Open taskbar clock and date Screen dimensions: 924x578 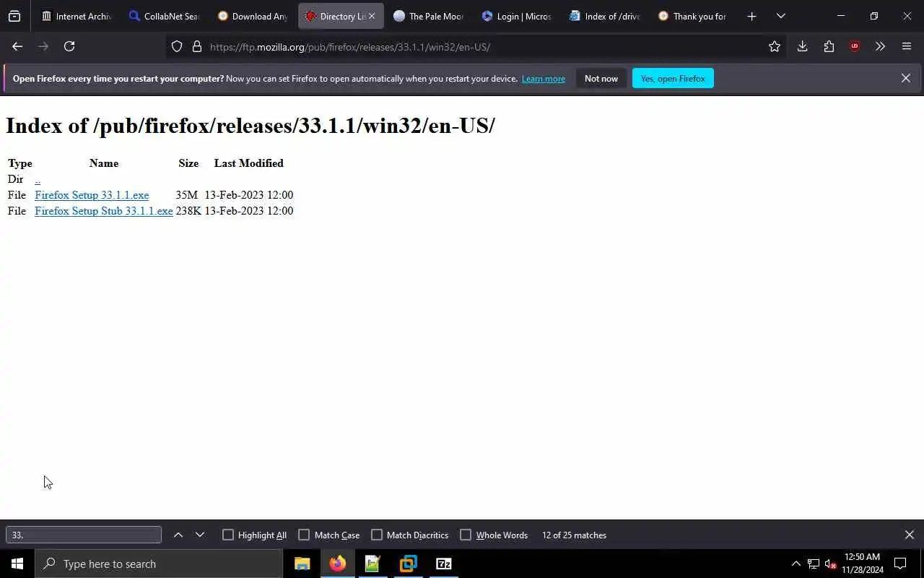tap(862, 564)
